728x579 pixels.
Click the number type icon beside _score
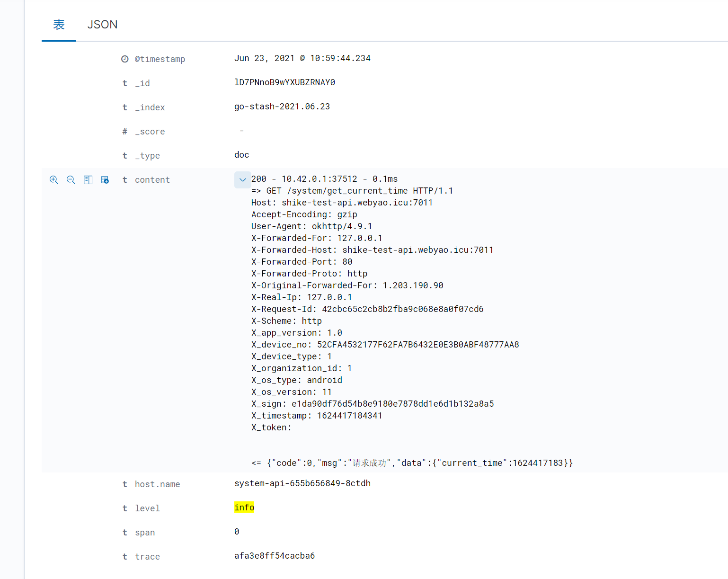[124, 131]
